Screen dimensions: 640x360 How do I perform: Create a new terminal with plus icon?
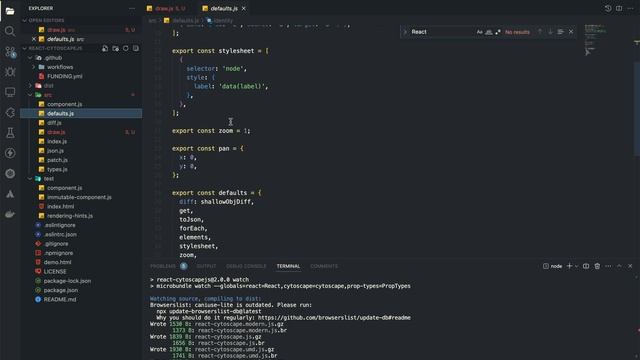(569, 266)
